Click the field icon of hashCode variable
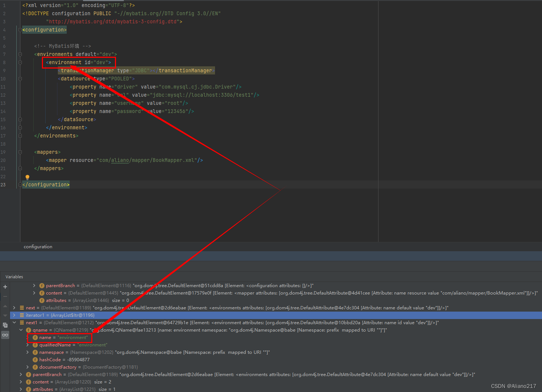 [35, 360]
